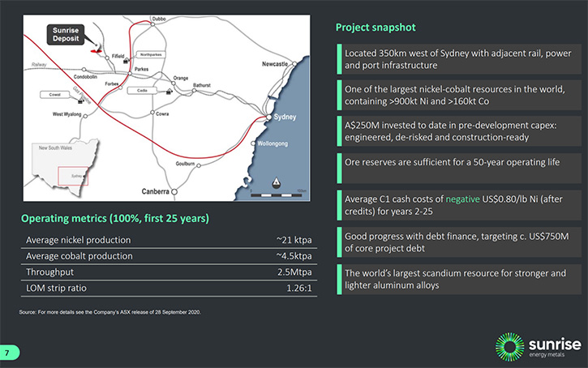
Task: Click the Cadia mine icon
Action: coord(170,91)
